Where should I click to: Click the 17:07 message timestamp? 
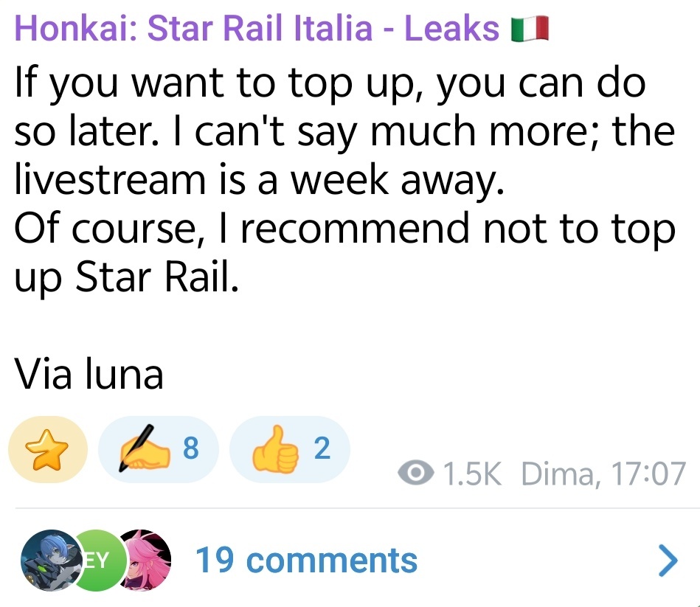coord(646,474)
